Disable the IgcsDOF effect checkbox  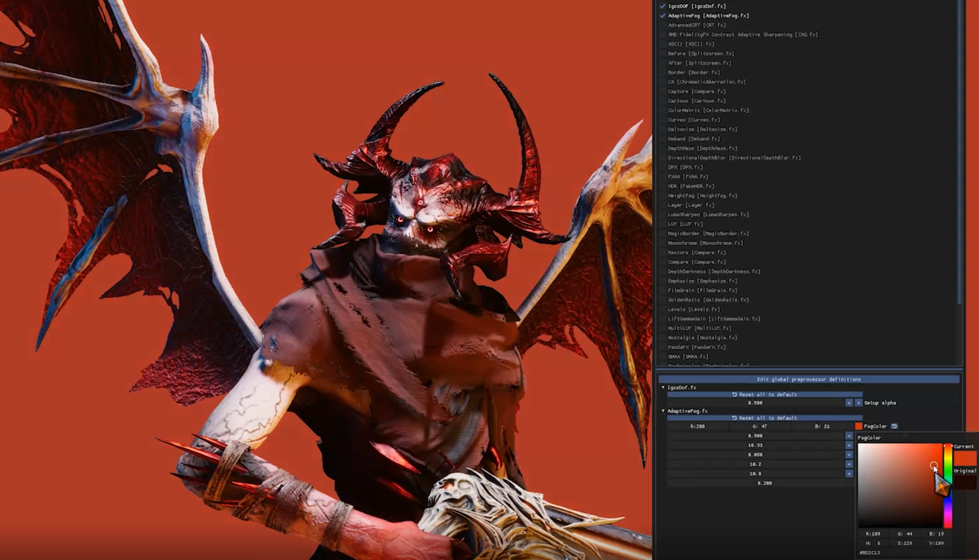coord(662,6)
